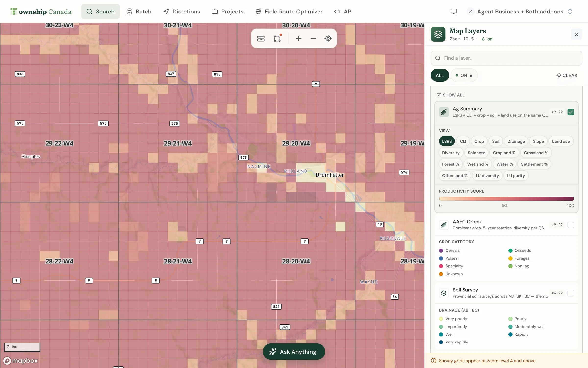Open the Projects tab
The height and width of the screenshot is (368, 588).
tap(228, 12)
